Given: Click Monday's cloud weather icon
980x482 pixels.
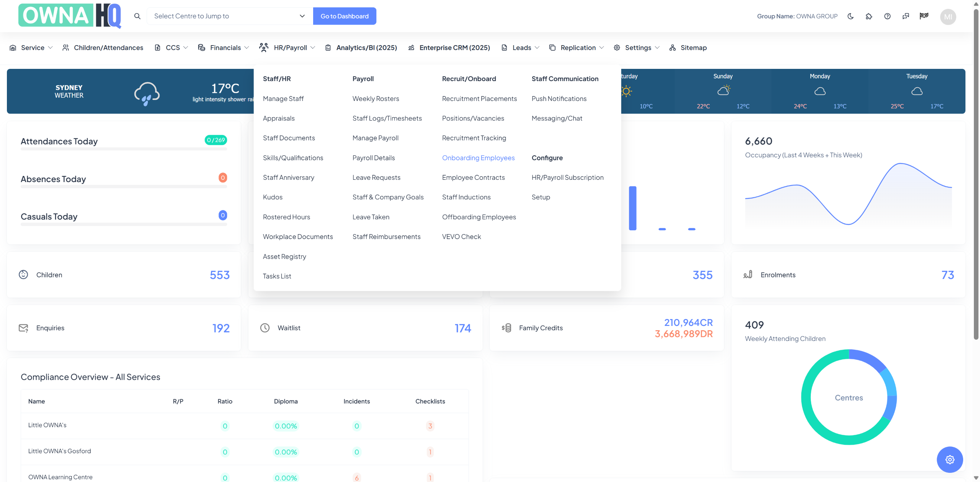Looking at the screenshot, I should (x=820, y=91).
